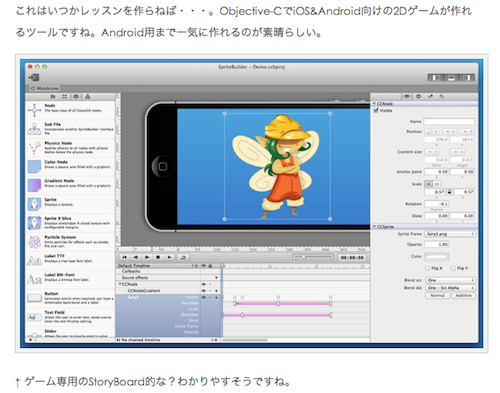Click the loop playback button
Viewport: 500px width, 393px height.
pyautogui.click(x=183, y=257)
